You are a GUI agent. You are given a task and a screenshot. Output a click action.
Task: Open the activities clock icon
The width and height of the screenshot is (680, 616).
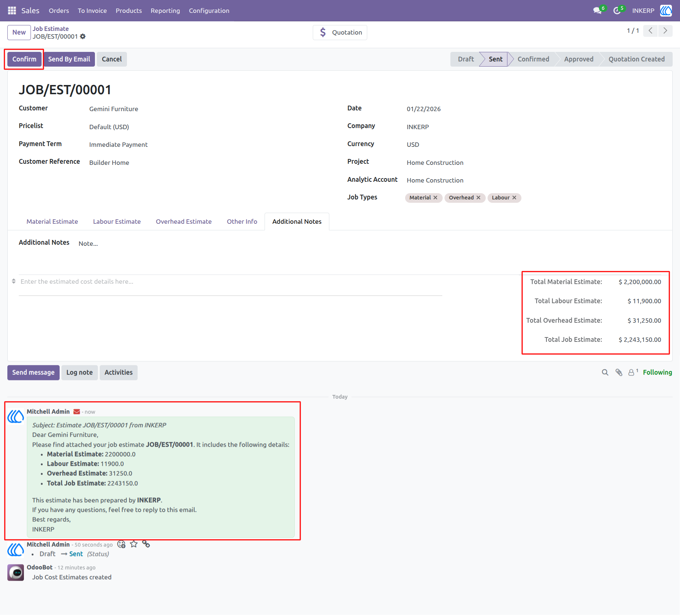click(617, 11)
